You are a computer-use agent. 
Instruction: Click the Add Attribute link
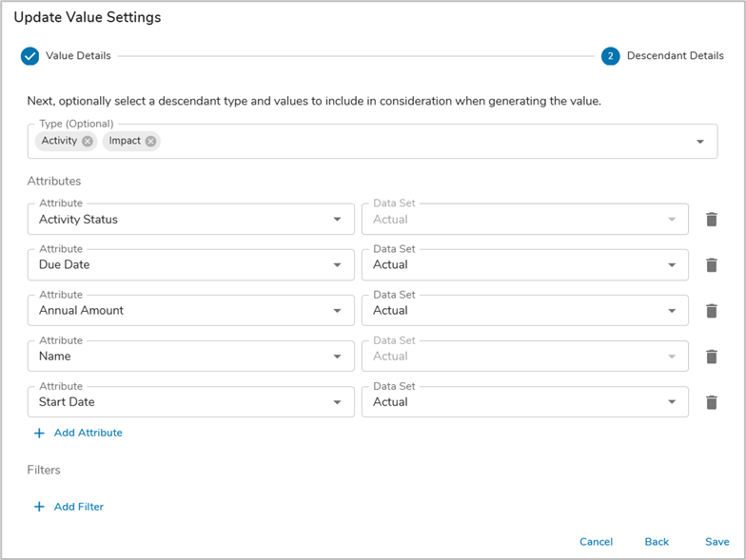(88, 433)
